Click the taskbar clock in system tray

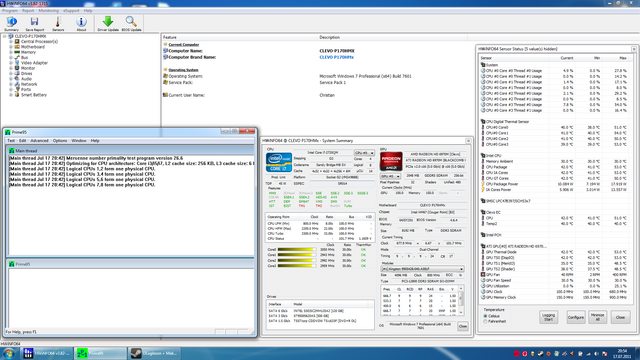coord(622,353)
